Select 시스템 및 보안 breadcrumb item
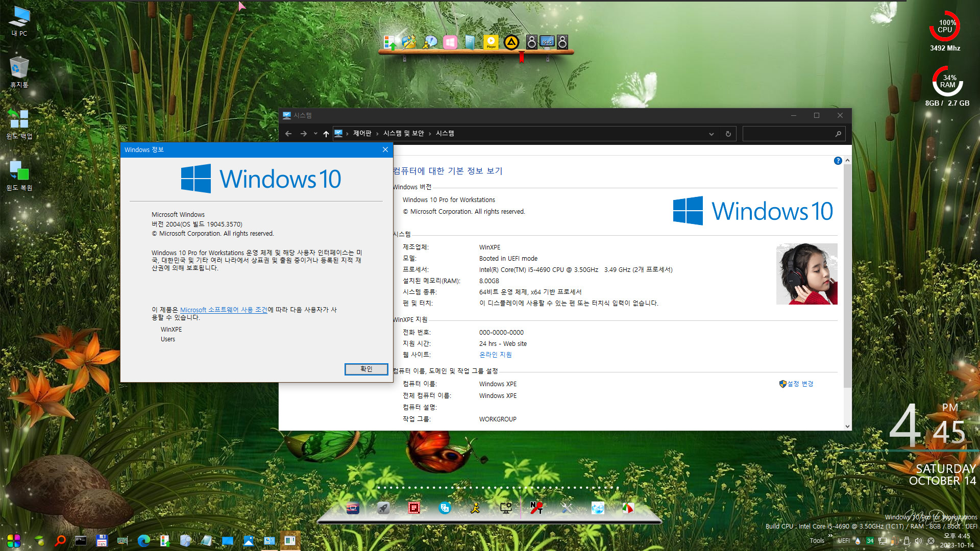This screenshot has width=980, height=551. [404, 133]
